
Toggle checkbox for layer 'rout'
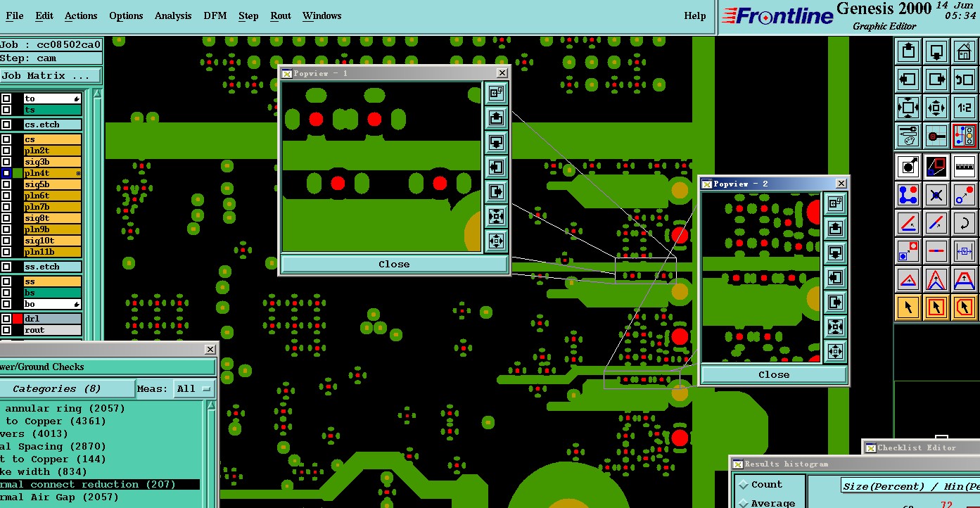pos(6,330)
